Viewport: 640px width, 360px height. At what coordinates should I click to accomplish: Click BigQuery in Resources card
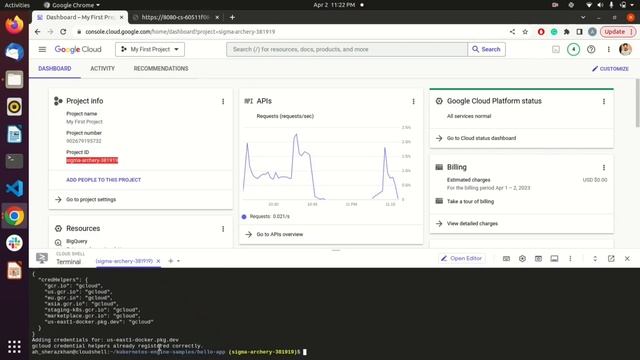point(77,241)
